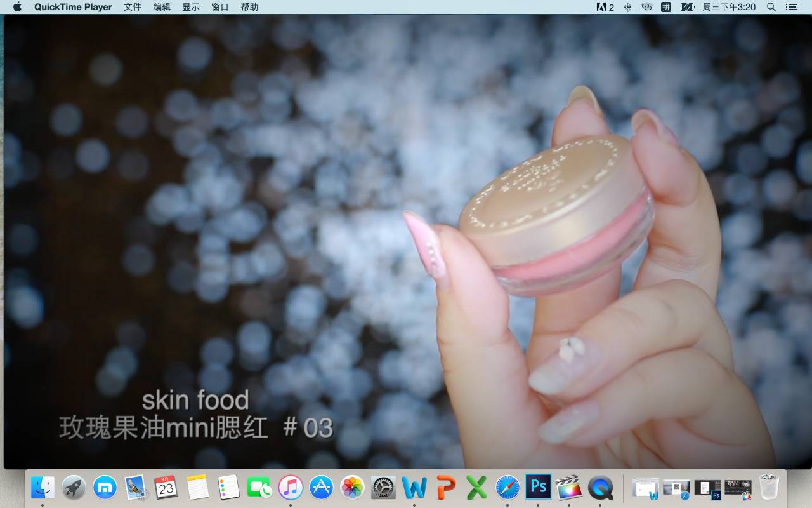The width and height of the screenshot is (812, 508).
Task: Open Safari compass icon in Dock
Action: (507, 488)
